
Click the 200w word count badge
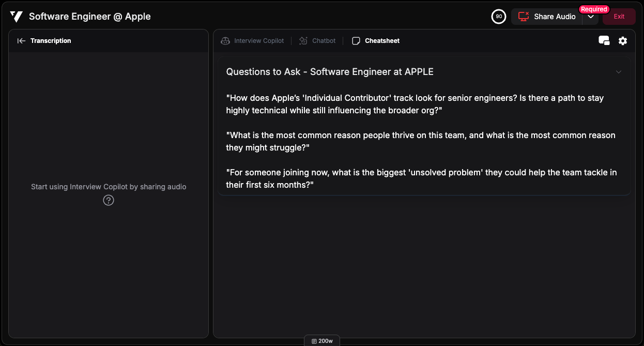pyautogui.click(x=322, y=341)
